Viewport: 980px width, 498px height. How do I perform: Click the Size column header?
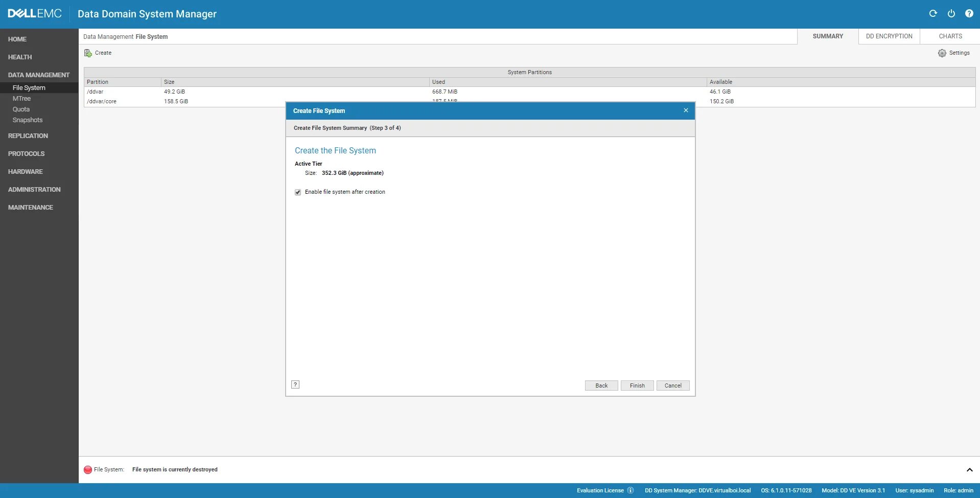(295, 82)
